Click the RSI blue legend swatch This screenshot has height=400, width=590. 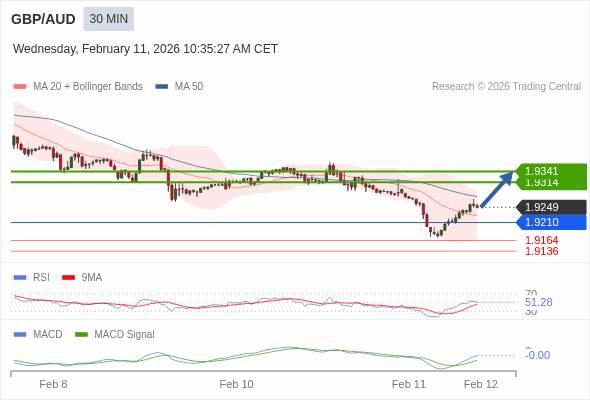point(20,278)
